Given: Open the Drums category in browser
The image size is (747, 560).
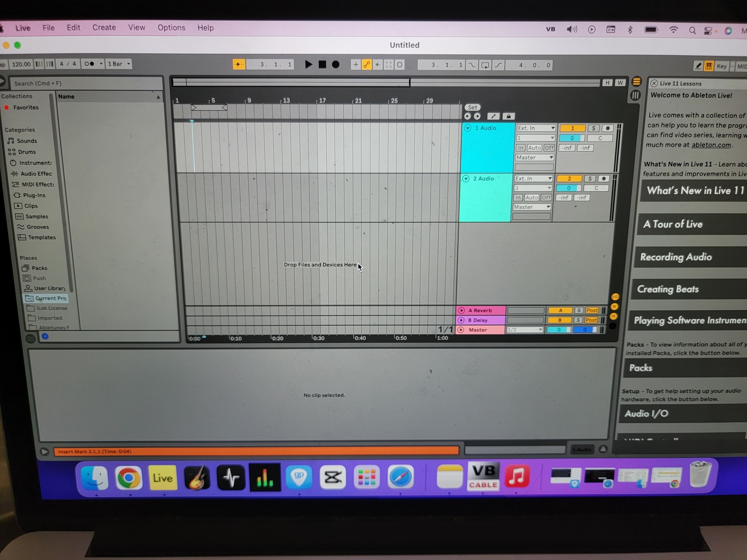Looking at the screenshot, I should (x=22, y=152).
